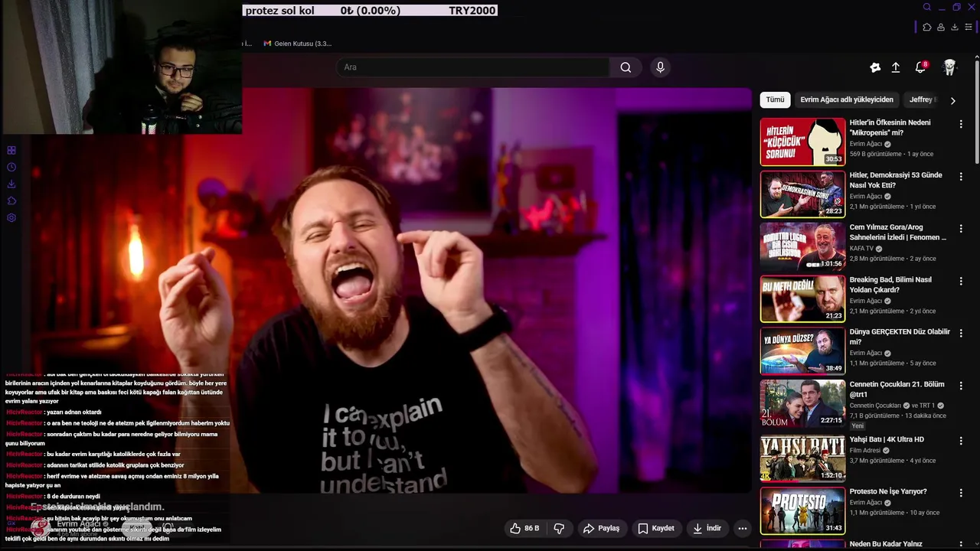Open the video's more actions ellipsis

[742, 528]
